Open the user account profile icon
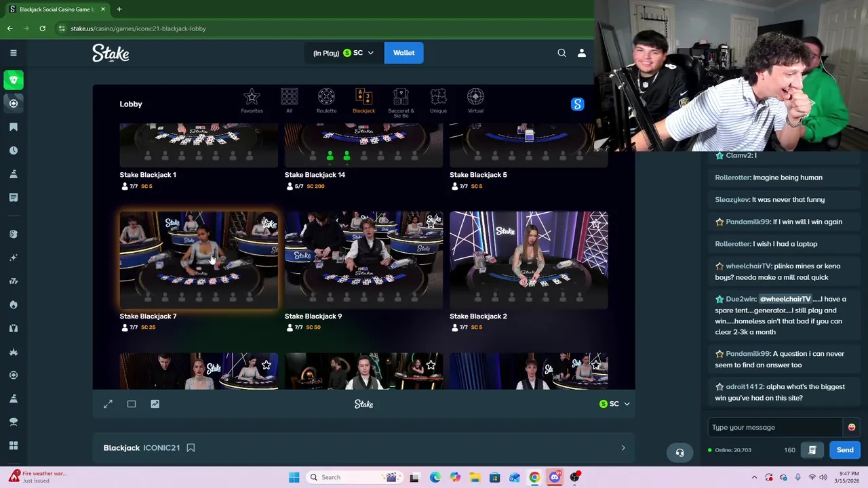Viewport: 868px width, 488px height. click(581, 53)
